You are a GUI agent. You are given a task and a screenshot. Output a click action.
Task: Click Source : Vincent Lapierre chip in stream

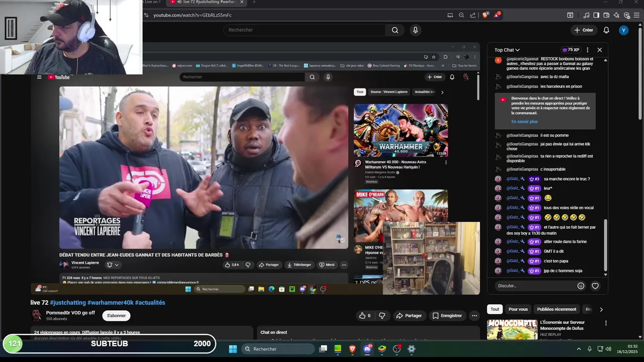[x=389, y=92]
